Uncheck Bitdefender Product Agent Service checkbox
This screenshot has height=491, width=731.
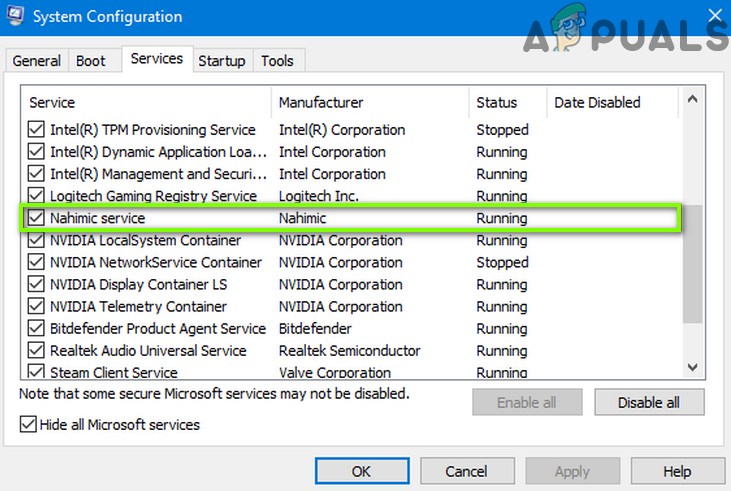37,329
